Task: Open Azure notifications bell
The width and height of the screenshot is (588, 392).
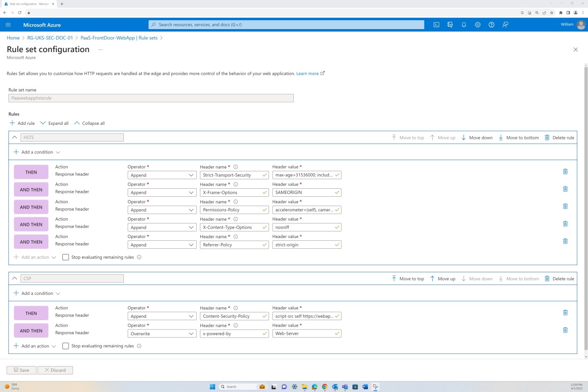Action: pos(464,24)
